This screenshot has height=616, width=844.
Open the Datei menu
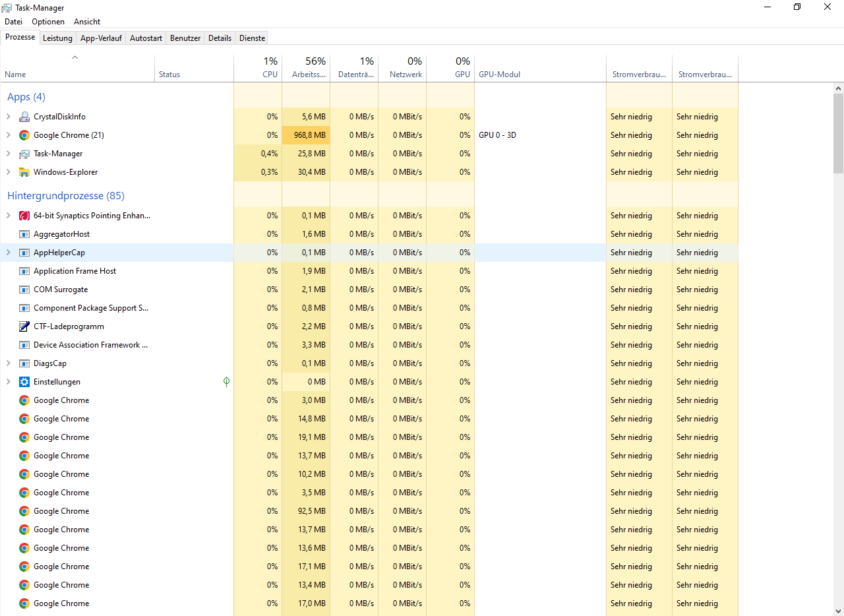coord(13,22)
